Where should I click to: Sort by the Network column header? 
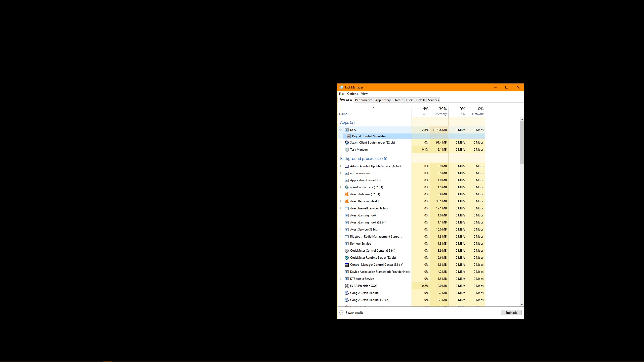coord(476,111)
